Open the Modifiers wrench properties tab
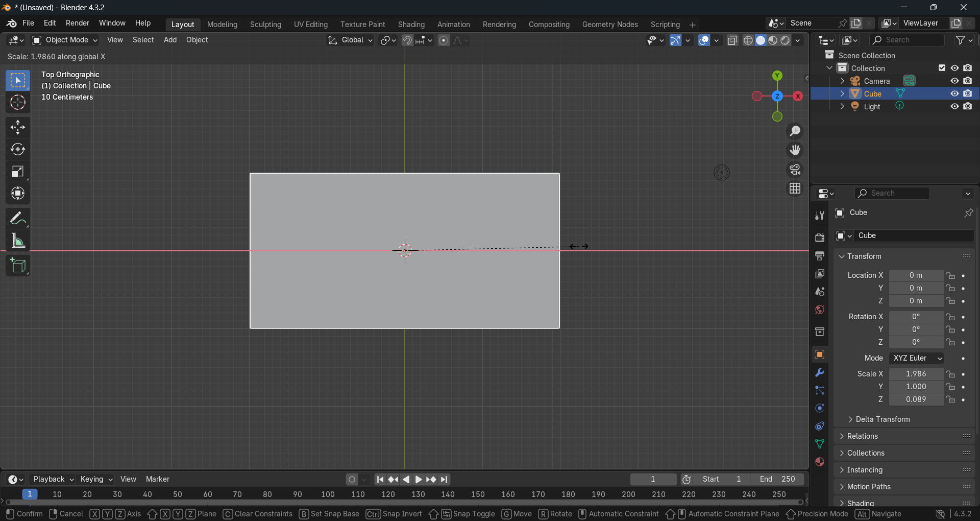 tap(820, 372)
